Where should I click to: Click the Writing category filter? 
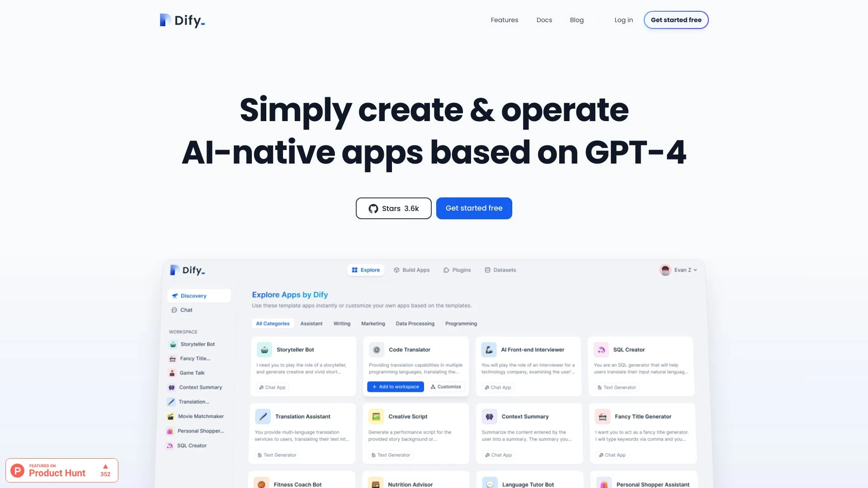pos(342,324)
